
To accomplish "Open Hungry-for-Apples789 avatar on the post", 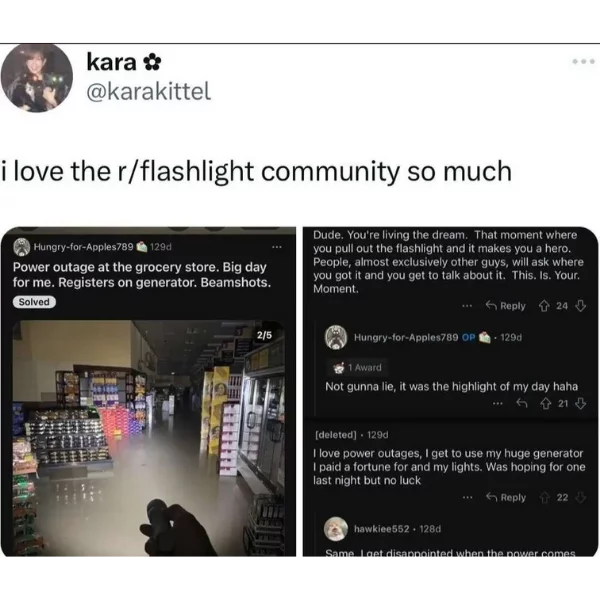I will [22, 247].
